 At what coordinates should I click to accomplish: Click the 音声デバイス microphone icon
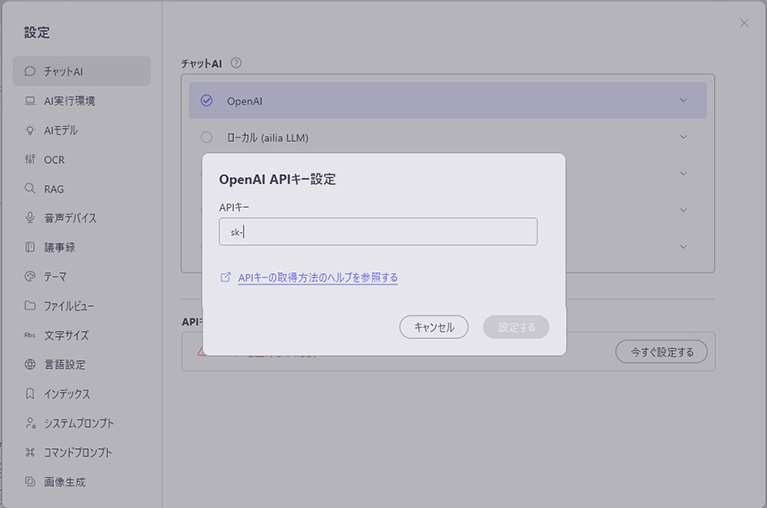(30, 218)
